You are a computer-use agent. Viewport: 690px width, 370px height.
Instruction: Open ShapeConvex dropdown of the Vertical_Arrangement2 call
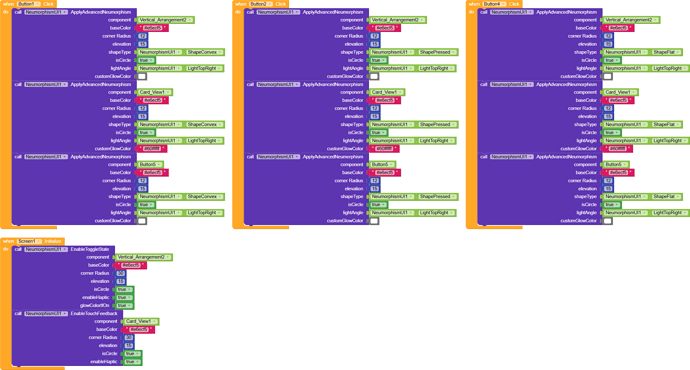point(205,52)
